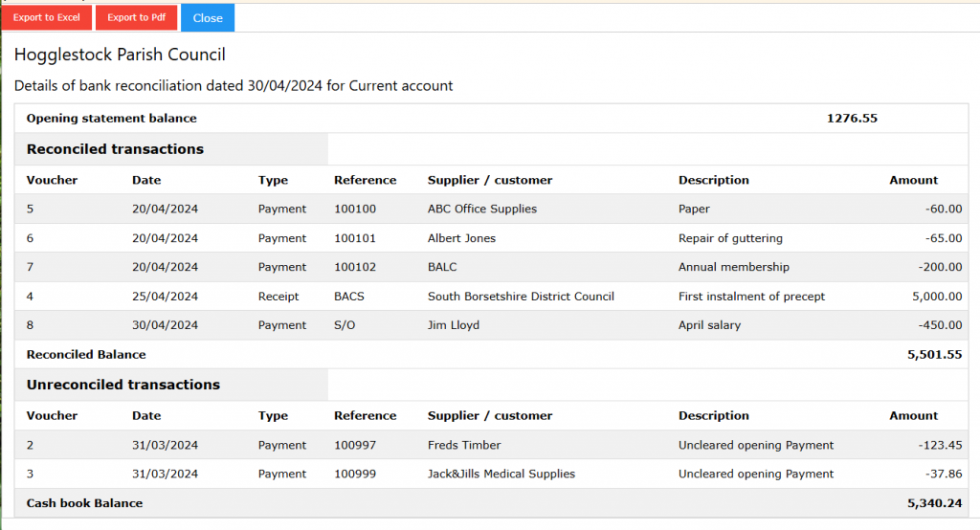Click the Opening statement balance label
This screenshot has height=530, width=980.
coord(111,118)
